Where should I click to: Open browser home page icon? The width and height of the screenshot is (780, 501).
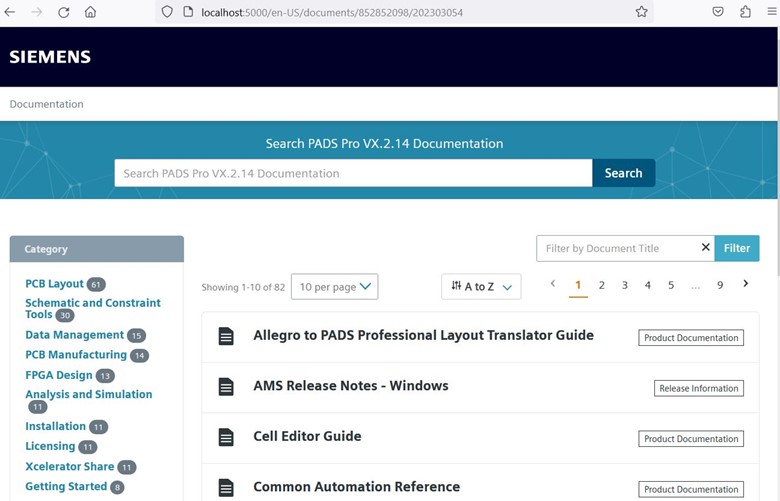90,11
